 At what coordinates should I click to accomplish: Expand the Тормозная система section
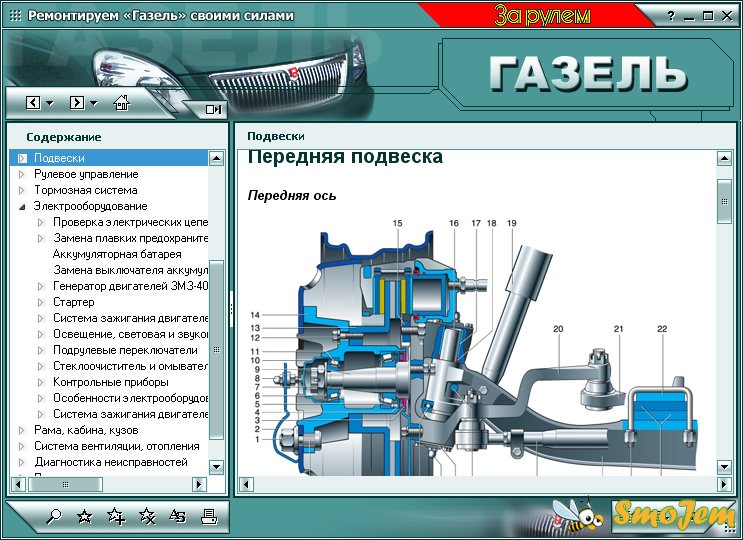21,190
